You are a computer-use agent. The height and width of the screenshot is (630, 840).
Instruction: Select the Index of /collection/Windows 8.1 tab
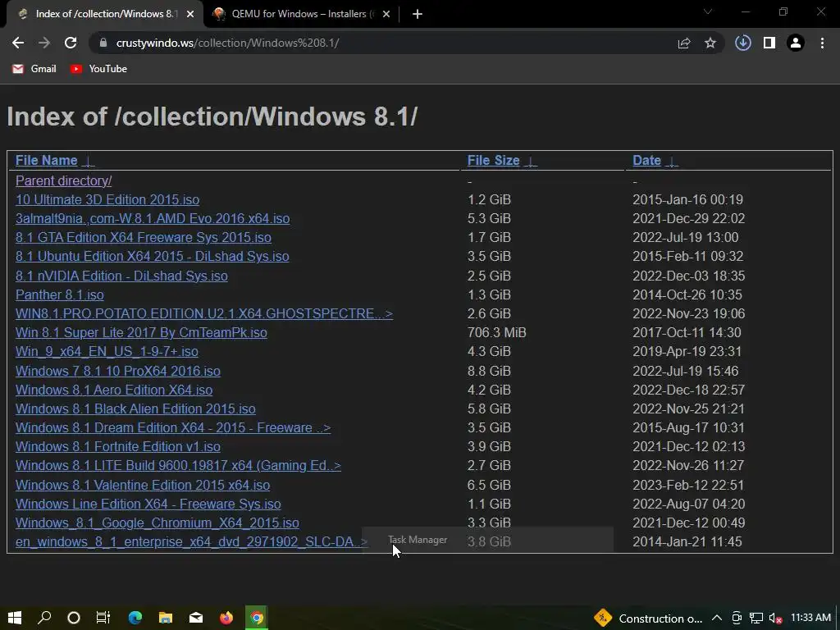[x=104, y=14]
